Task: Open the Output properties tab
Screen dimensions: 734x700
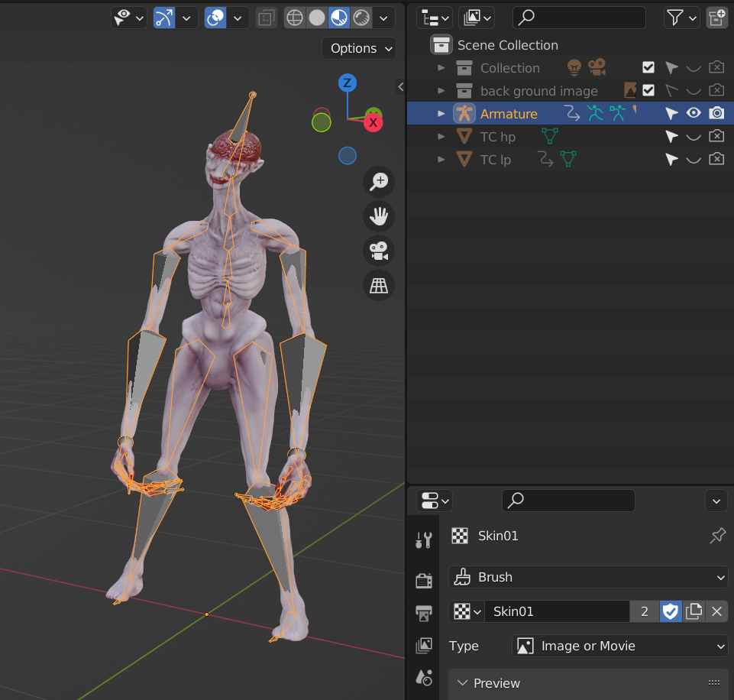Action: point(424,613)
